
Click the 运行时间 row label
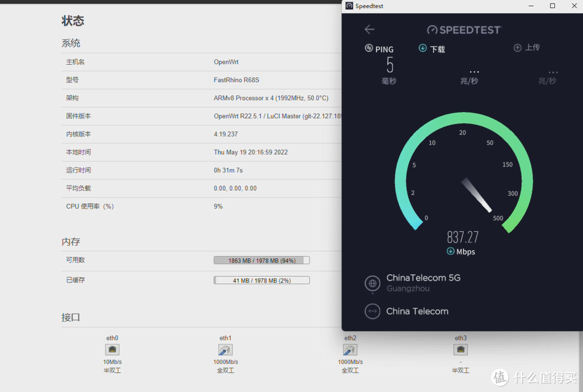(x=78, y=170)
